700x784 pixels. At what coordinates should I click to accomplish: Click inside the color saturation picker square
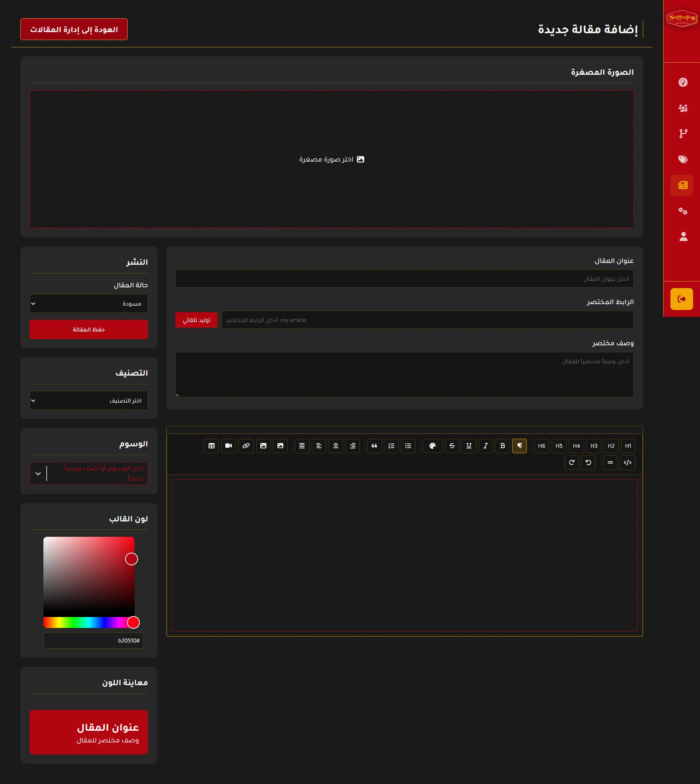coord(89,577)
